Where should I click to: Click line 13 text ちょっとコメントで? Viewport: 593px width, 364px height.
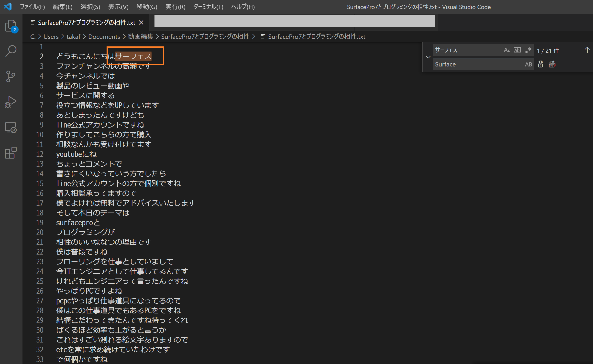tap(89, 164)
